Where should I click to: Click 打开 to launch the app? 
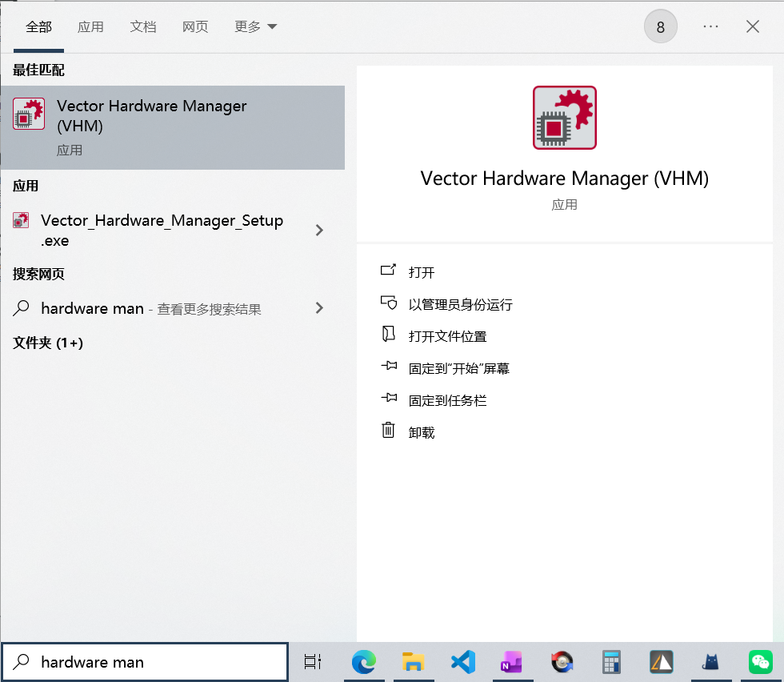click(x=422, y=273)
